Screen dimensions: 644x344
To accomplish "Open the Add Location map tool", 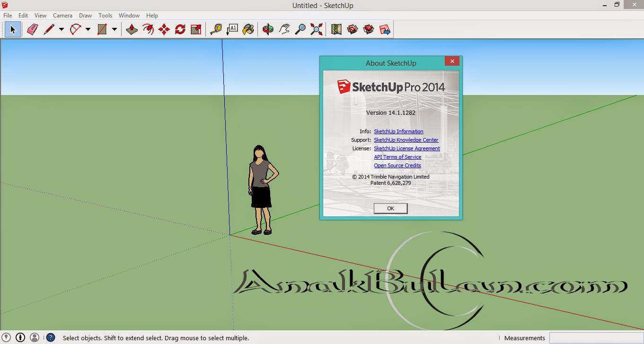I will 336,30.
